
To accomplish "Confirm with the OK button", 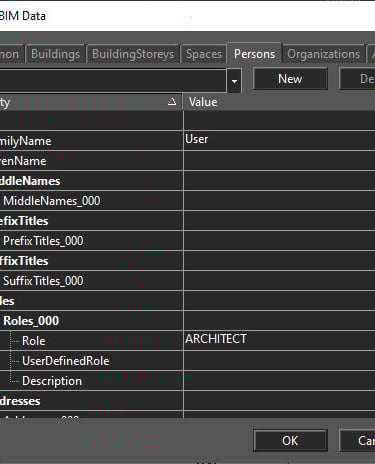I will pos(290,441).
